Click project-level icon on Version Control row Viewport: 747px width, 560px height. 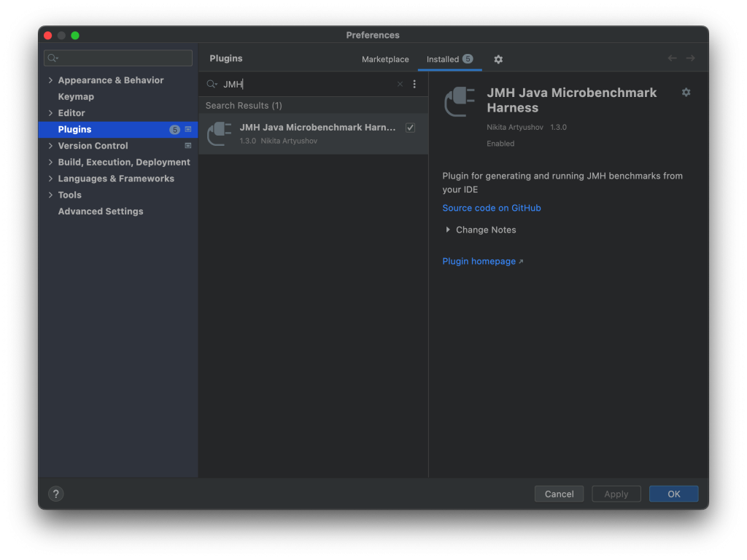(187, 146)
